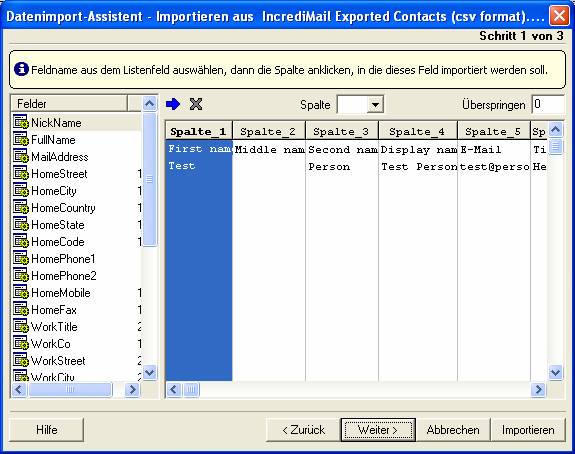Click the X remove-assignment icon
The width and height of the screenshot is (575, 454).
click(196, 104)
